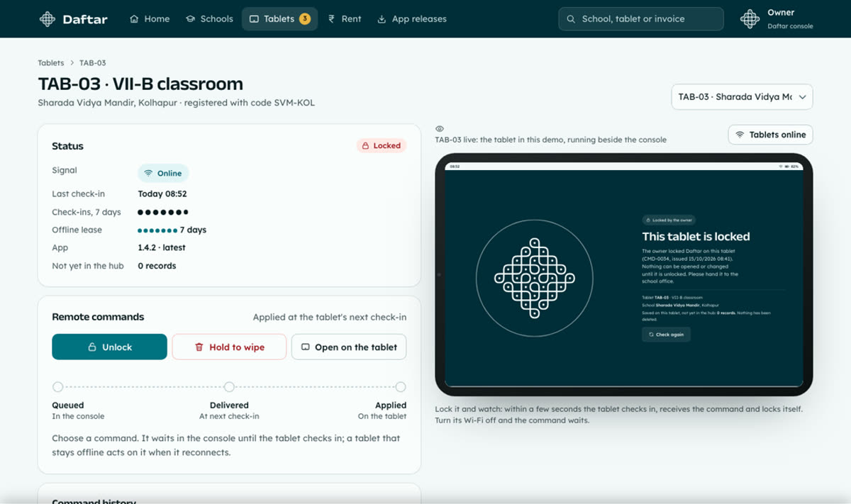Click the Queued step circle
The height and width of the screenshot is (504, 851).
tap(58, 387)
